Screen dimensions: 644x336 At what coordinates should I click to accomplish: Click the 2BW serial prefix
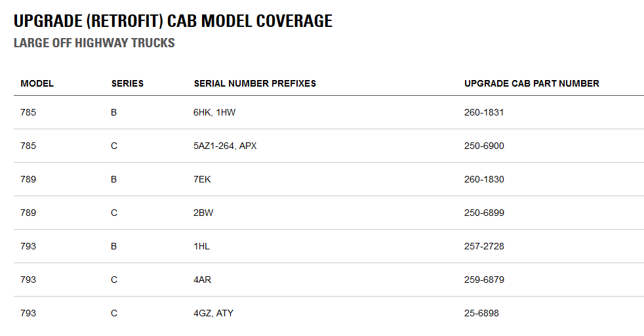tap(204, 213)
